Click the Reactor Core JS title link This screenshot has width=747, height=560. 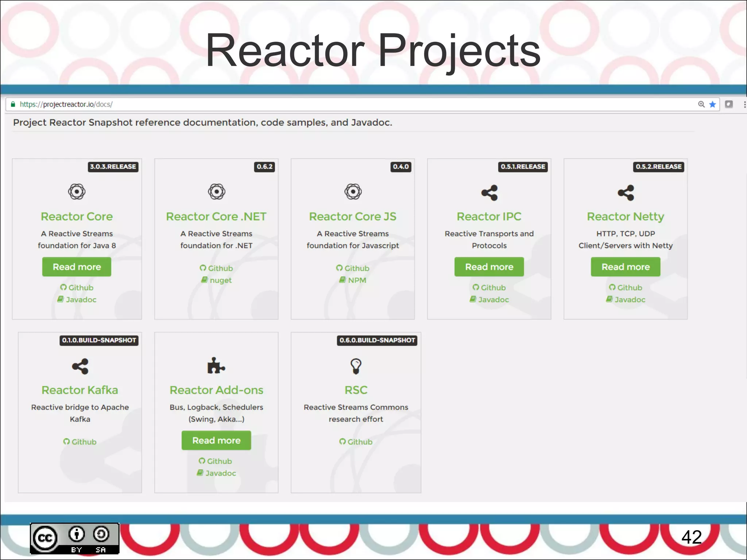[x=352, y=217]
